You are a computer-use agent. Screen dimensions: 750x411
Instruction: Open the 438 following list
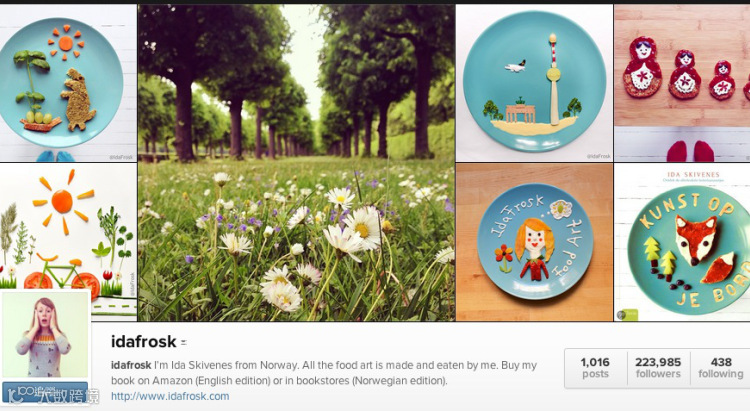[720, 367]
